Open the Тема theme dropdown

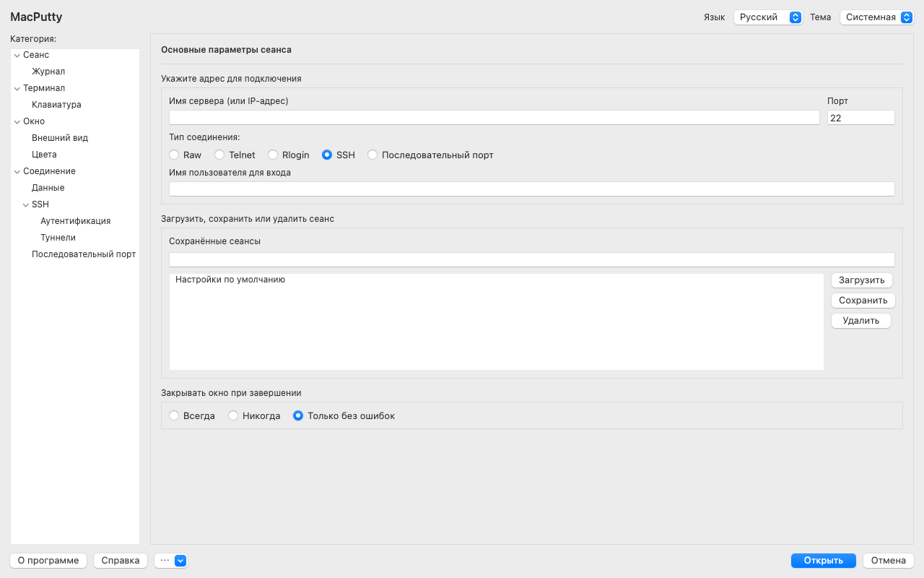coord(877,17)
